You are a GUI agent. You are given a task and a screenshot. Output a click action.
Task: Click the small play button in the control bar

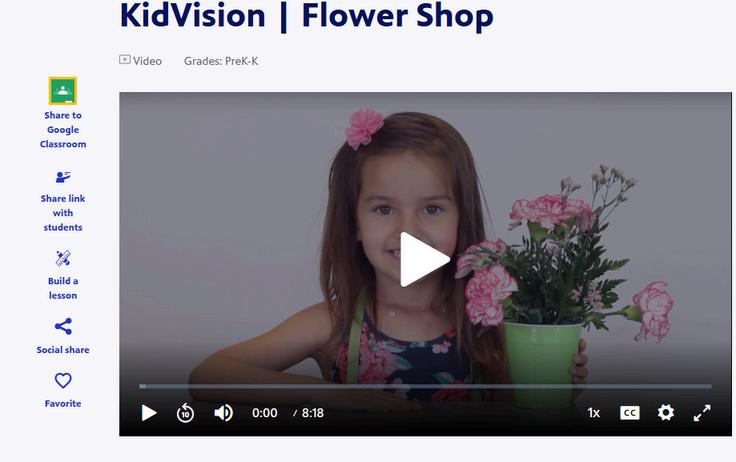coord(149,413)
